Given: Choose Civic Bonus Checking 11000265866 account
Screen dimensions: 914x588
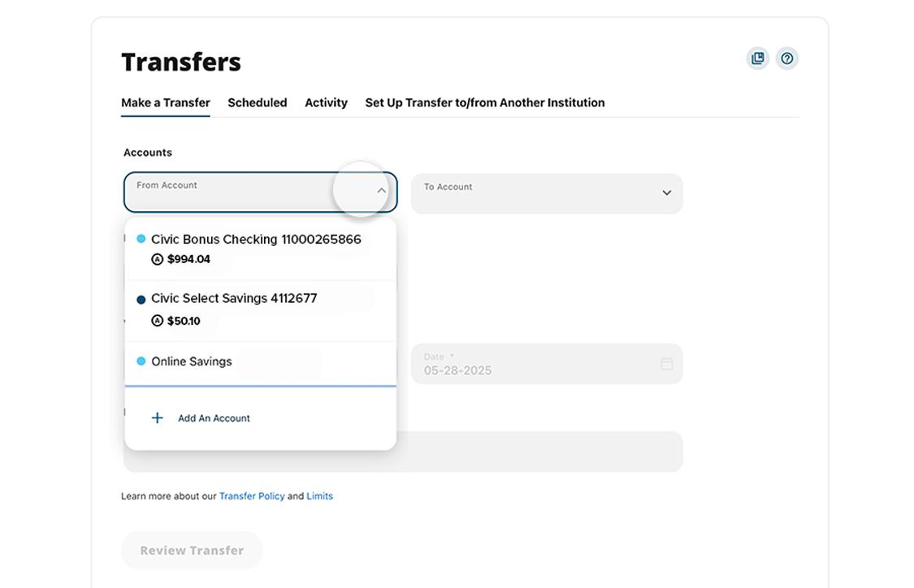Looking at the screenshot, I should pos(261,249).
